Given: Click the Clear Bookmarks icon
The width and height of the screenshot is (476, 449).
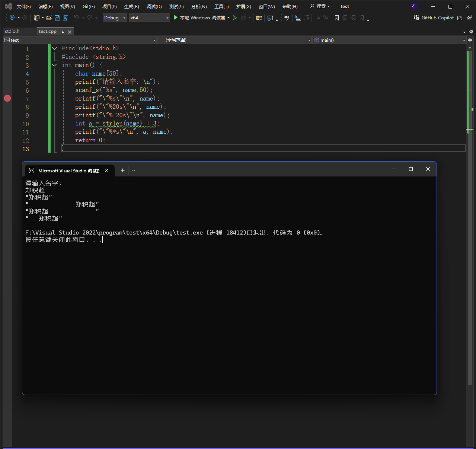Looking at the screenshot, I should 361,17.
